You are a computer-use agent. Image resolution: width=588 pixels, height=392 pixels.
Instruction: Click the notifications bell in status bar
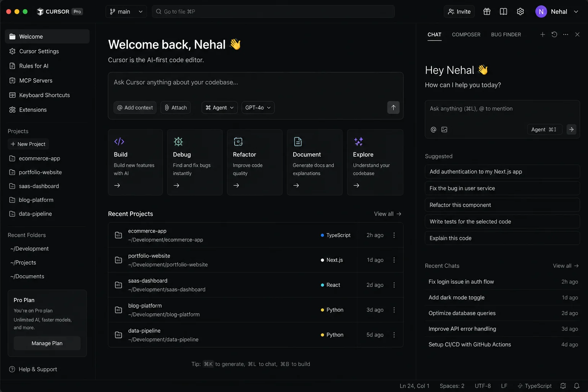(x=577, y=386)
